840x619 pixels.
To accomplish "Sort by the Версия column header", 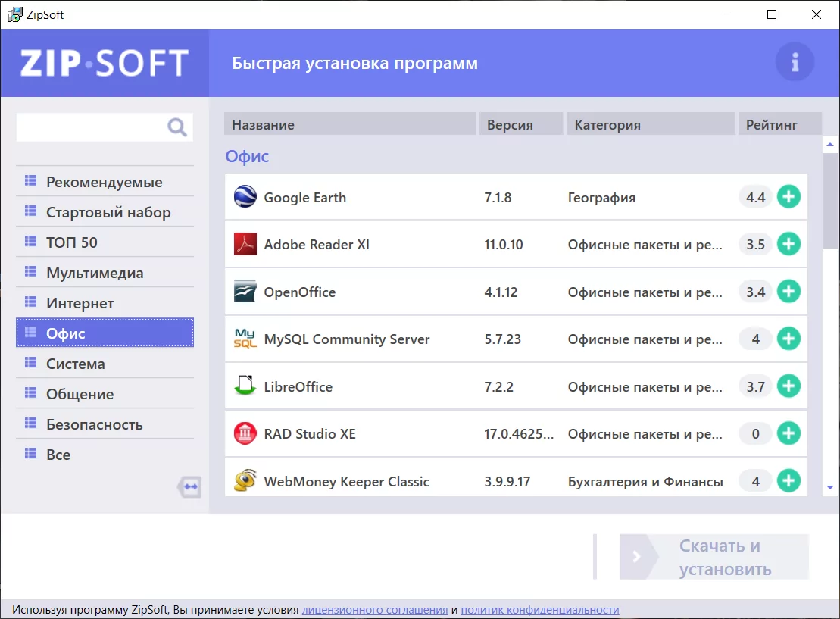I will click(x=521, y=123).
